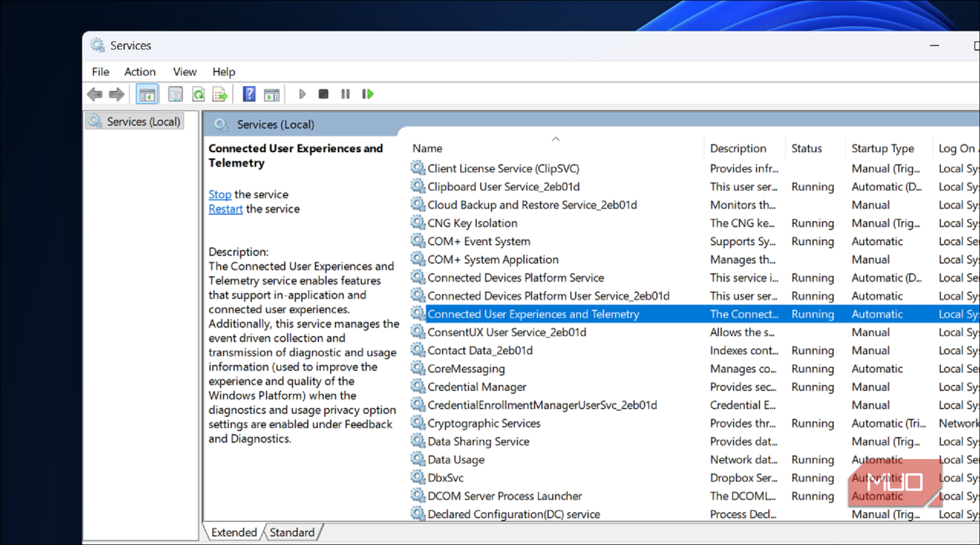Click the forward navigation arrow

[116, 94]
